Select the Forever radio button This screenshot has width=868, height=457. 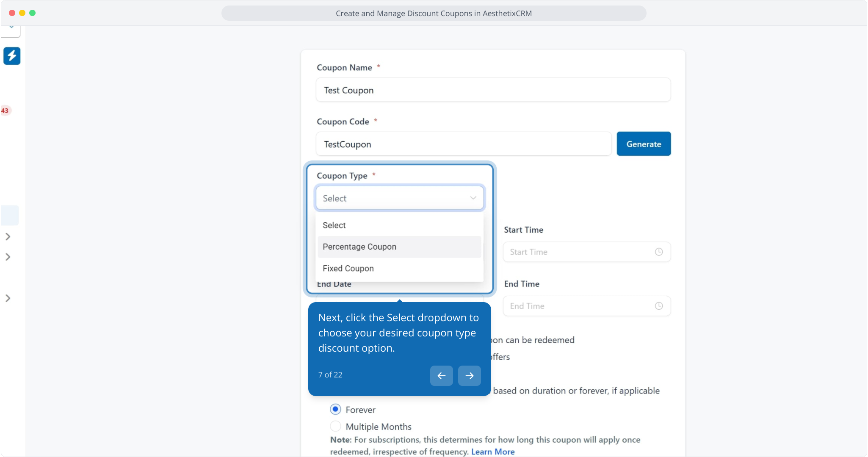click(x=335, y=409)
